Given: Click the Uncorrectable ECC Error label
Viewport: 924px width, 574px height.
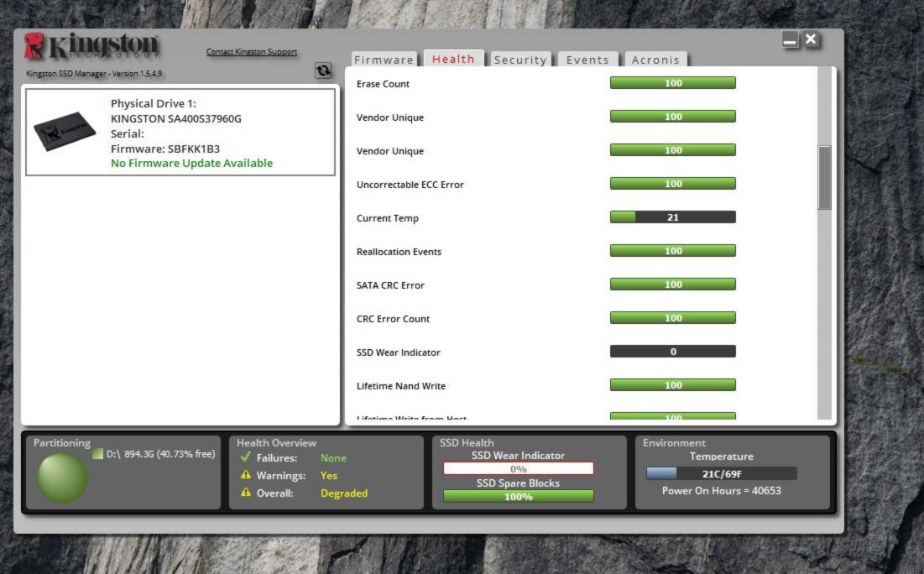Looking at the screenshot, I should (x=410, y=185).
